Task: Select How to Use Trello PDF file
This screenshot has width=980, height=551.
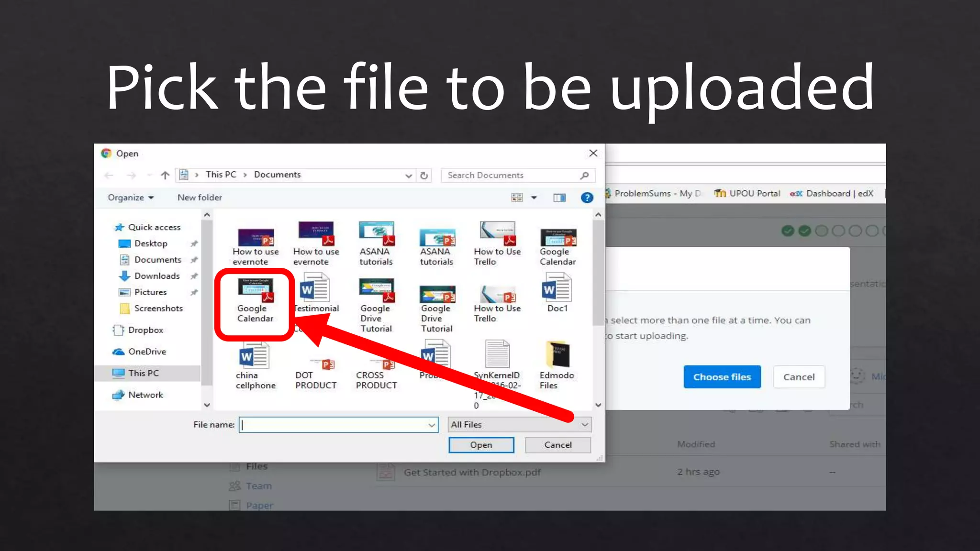Action: pos(497,243)
